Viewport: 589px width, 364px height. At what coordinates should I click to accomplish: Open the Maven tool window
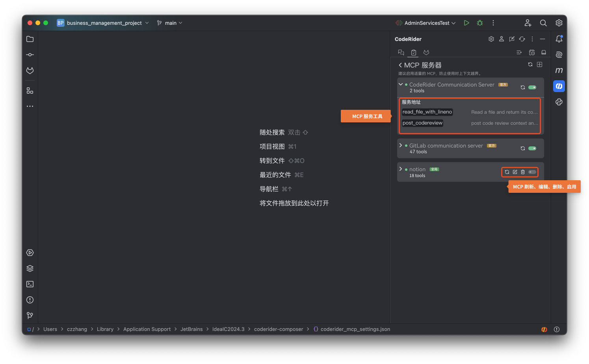tap(559, 70)
